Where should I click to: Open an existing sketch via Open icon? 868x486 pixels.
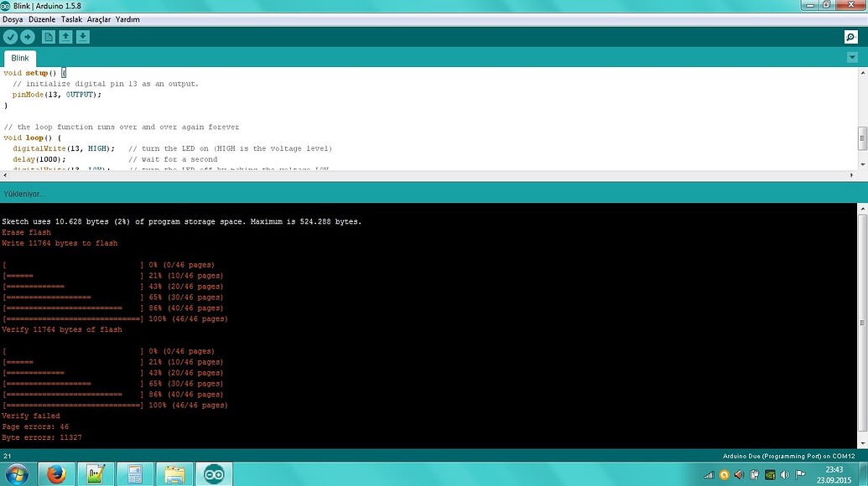65,36
